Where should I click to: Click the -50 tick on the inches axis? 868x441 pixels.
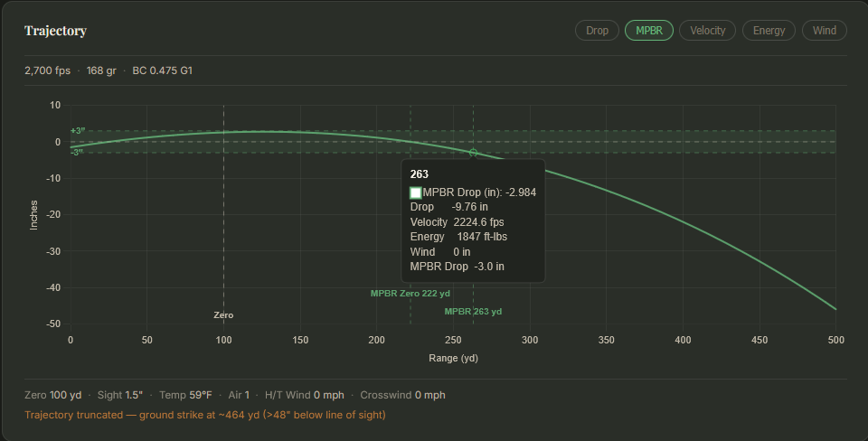[53, 324]
